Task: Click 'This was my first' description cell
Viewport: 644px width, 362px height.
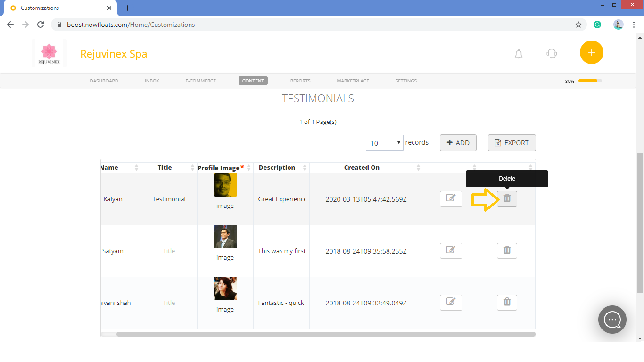Action: 281,251
